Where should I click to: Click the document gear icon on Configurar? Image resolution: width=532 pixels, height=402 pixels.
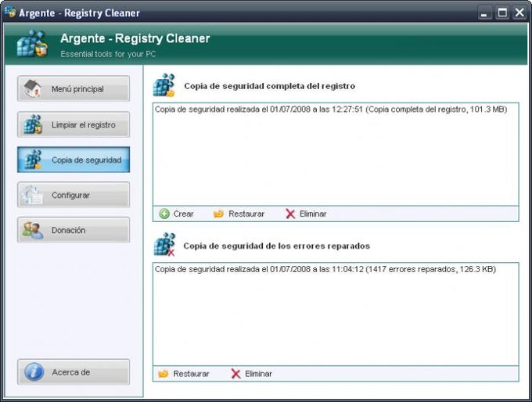pyautogui.click(x=32, y=195)
